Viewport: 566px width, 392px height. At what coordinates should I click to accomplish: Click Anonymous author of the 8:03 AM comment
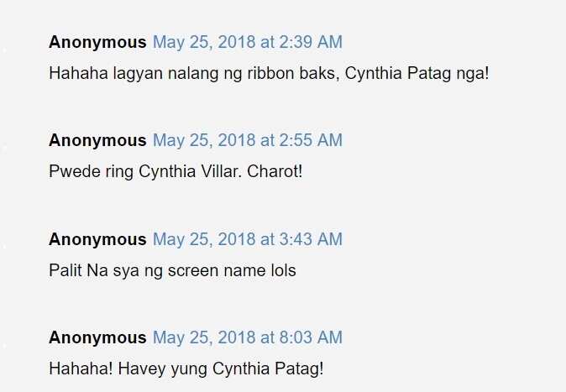coord(97,337)
